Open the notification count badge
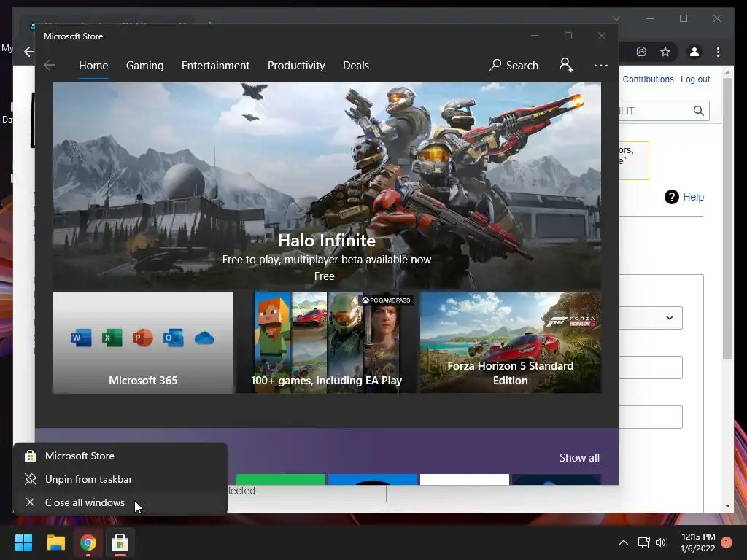Screen dimensions: 747x560 727,542
